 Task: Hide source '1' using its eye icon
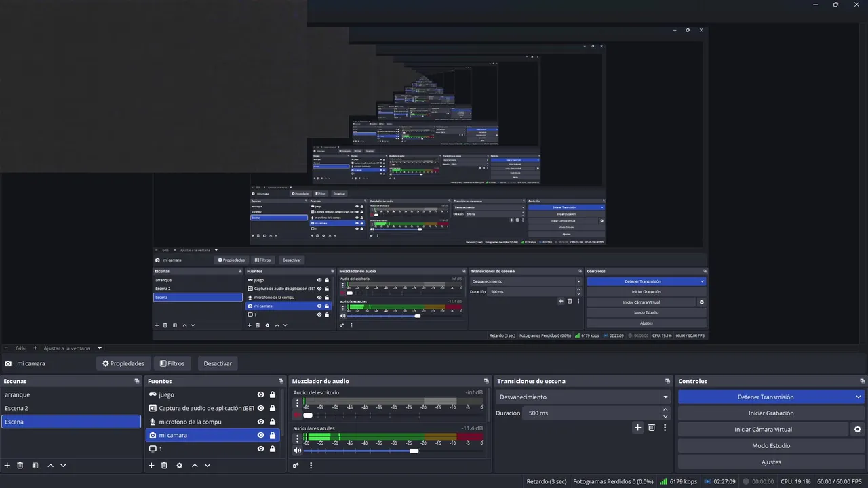pyautogui.click(x=260, y=449)
